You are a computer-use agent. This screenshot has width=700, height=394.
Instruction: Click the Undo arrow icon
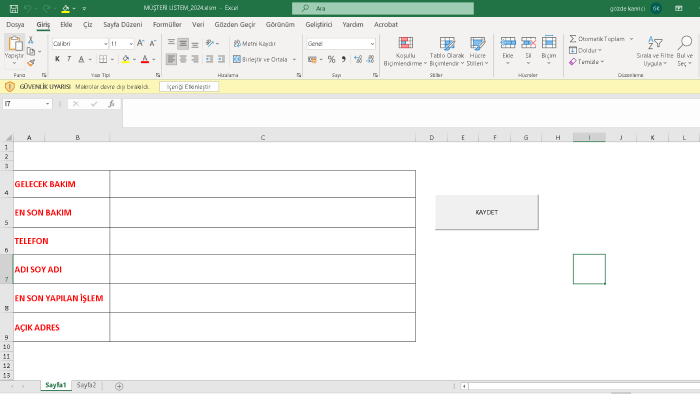coord(28,8)
